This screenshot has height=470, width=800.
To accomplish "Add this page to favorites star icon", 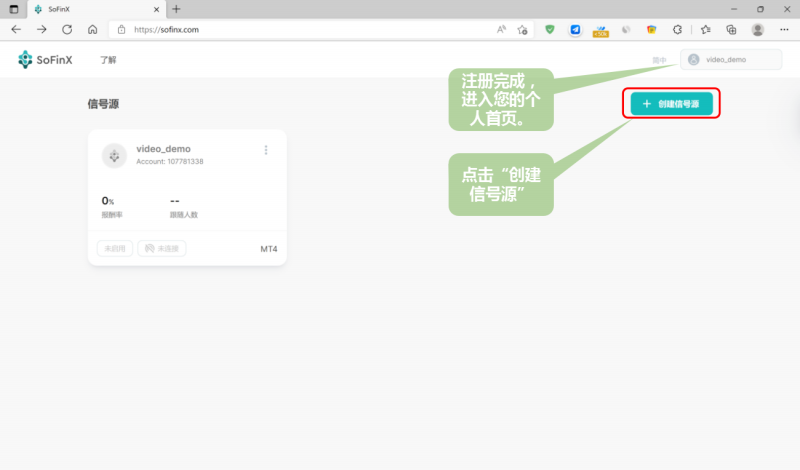I will [522, 30].
